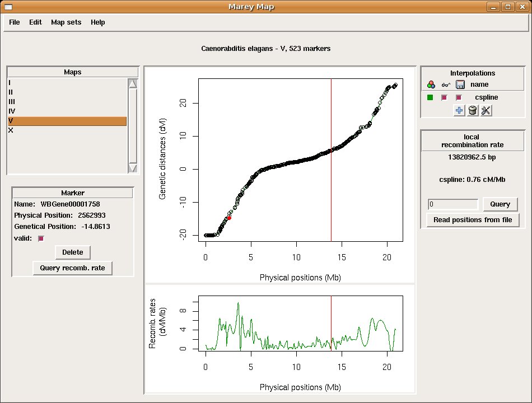Open interpolation settings with tools icon
The height and width of the screenshot is (403, 532).
pyautogui.click(x=486, y=110)
